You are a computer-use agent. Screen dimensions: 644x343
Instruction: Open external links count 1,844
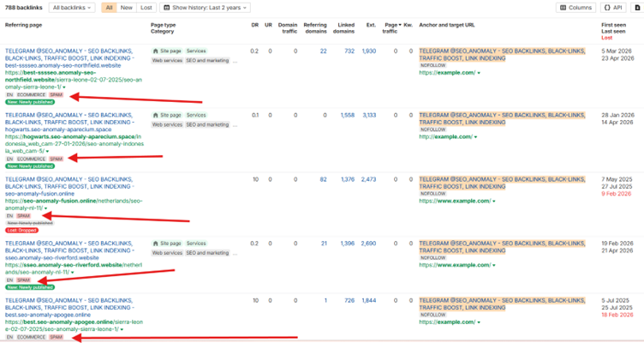pos(369,301)
